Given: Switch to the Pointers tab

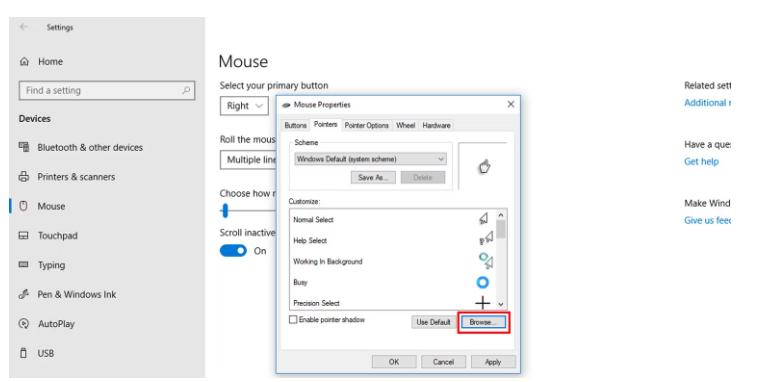Looking at the screenshot, I should point(325,125).
